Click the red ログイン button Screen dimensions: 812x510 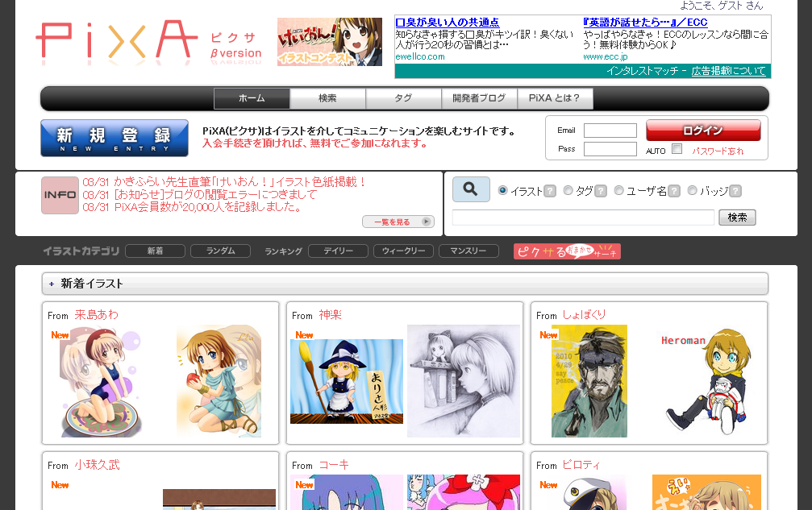703,131
